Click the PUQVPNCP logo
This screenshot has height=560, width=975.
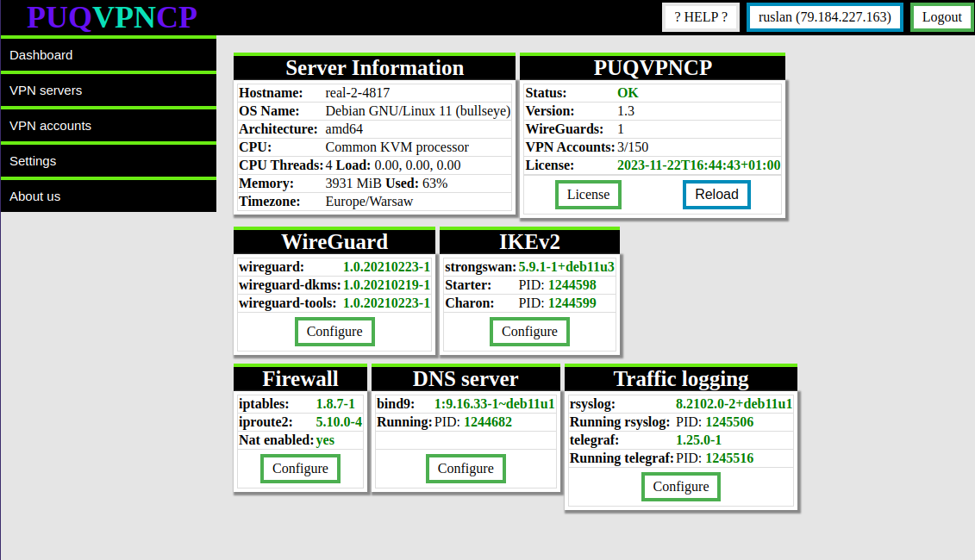pos(112,17)
